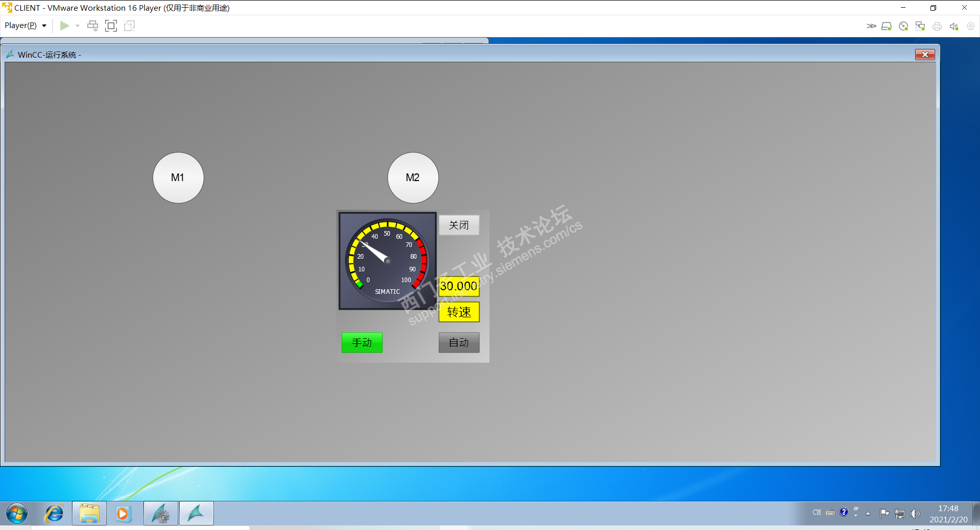This screenshot has width=980, height=530.
Task: Click the keyboard icon on the language bar
Action: click(x=830, y=513)
